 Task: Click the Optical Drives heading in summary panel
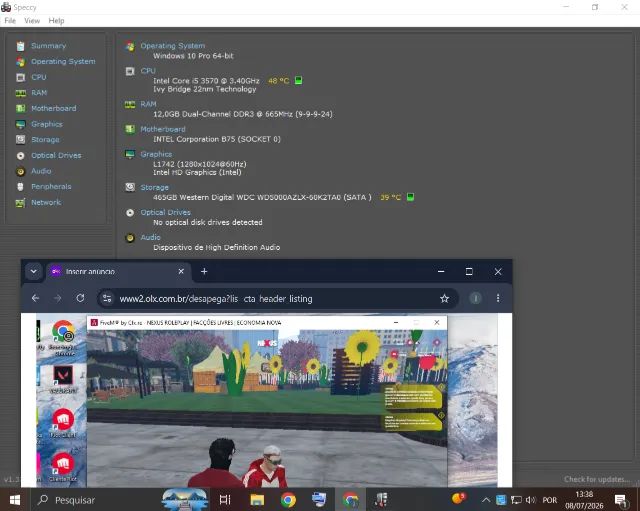point(165,212)
